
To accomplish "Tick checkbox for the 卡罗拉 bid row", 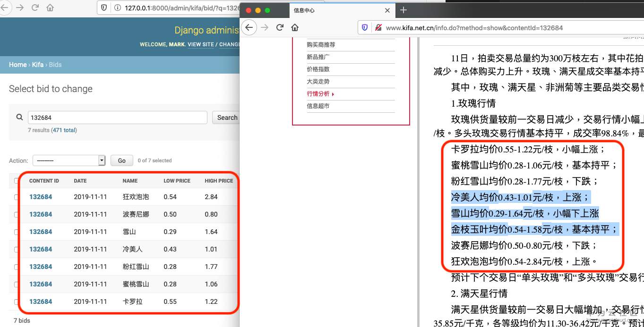I will tap(17, 302).
